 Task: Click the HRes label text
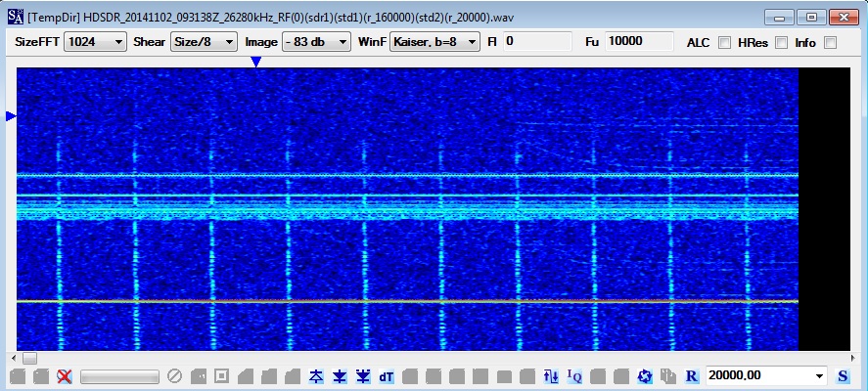753,43
